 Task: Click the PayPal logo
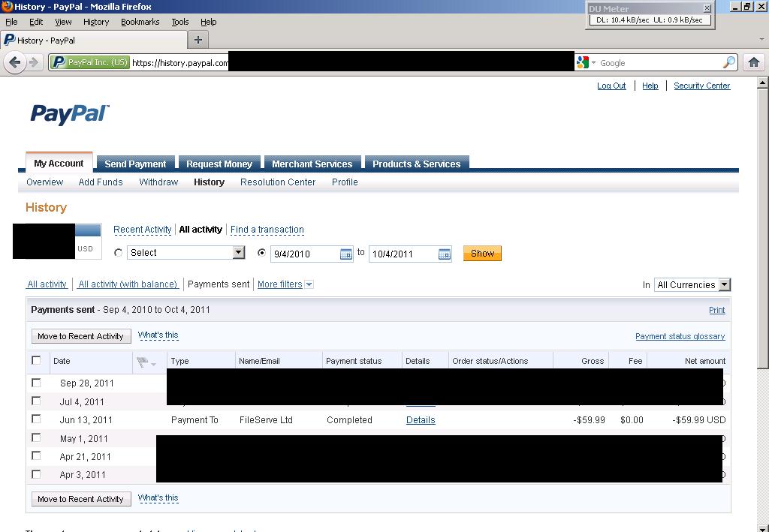(70, 114)
